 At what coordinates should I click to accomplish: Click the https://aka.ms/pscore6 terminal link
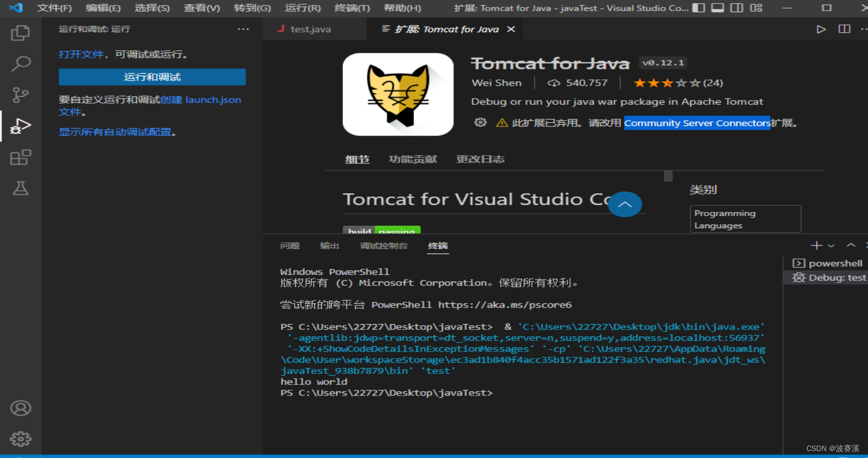click(x=505, y=305)
